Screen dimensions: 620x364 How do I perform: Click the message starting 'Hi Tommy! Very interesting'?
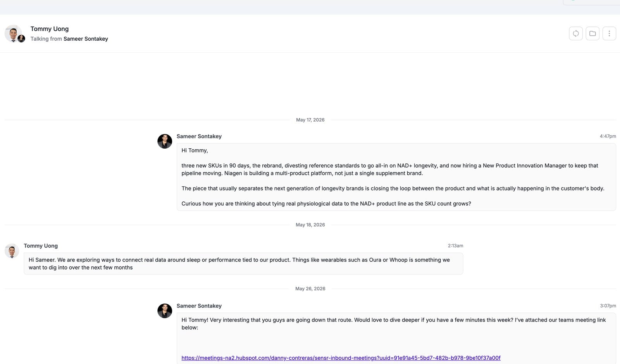394,324
